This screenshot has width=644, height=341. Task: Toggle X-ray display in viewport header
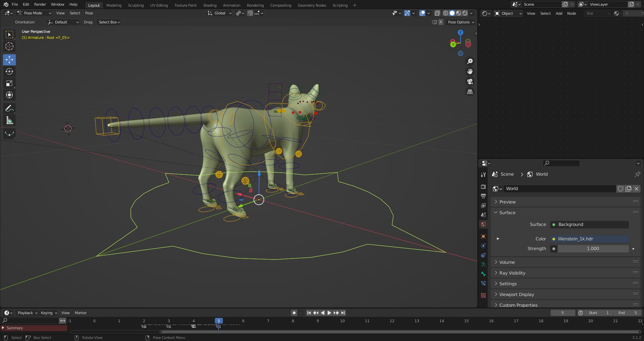(x=437, y=13)
